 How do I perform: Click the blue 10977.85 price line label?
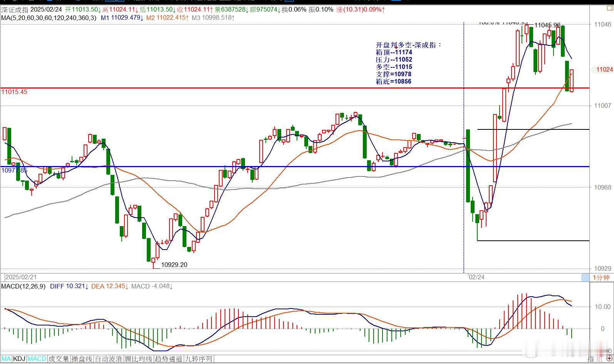15,170
